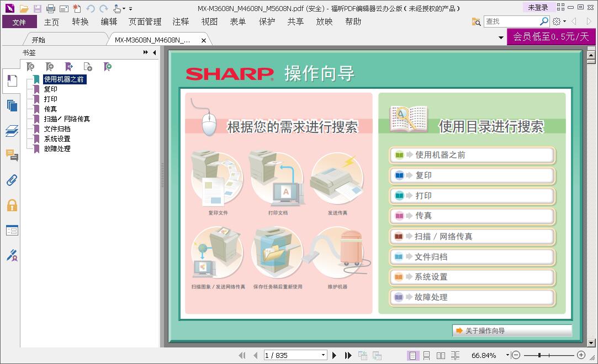Switch to the 转换 ribbon tab
The image size is (598, 364).
click(x=80, y=22)
